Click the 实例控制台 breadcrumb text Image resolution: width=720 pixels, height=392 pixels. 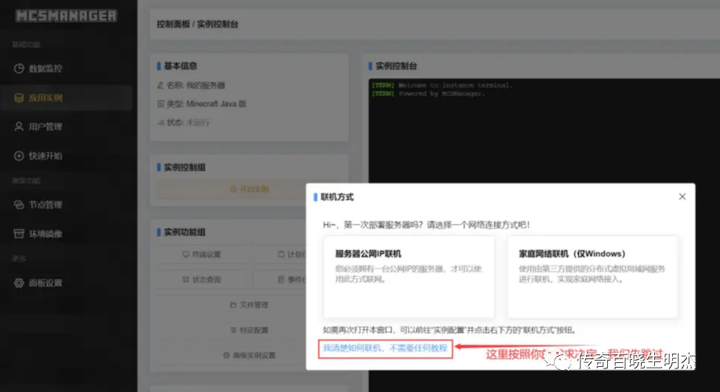tap(218, 24)
